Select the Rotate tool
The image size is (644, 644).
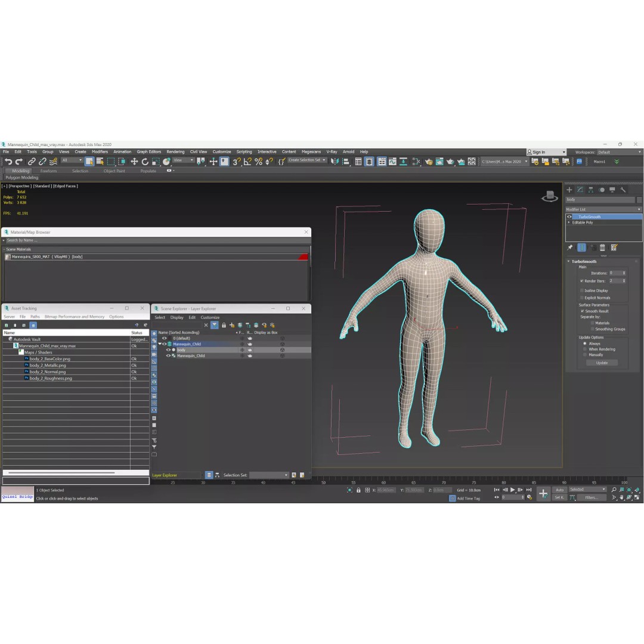click(144, 162)
